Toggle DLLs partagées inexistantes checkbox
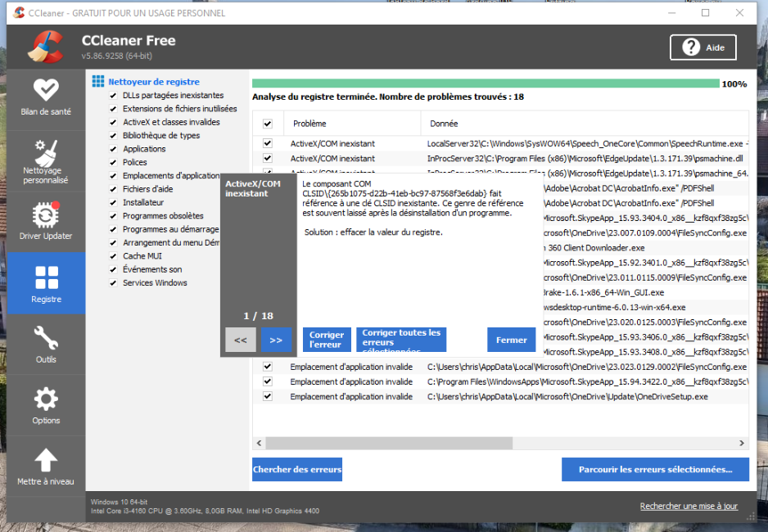The height and width of the screenshot is (532, 768). pyautogui.click(x=113, y=96)
